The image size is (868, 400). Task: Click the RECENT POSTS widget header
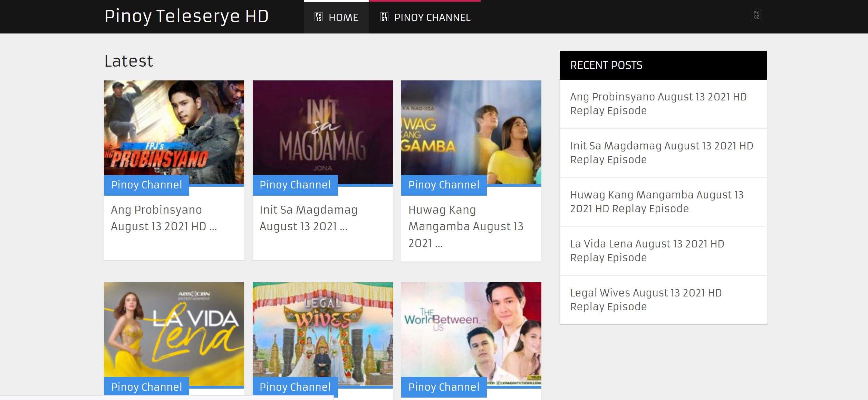coord(663,65)
